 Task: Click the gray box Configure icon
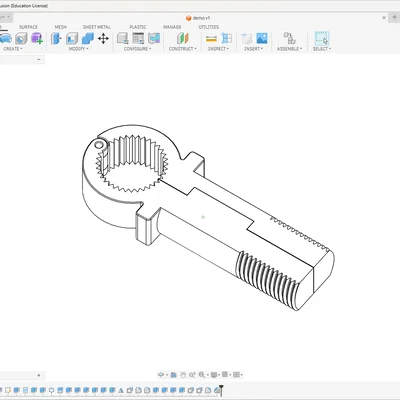(123, 39)
